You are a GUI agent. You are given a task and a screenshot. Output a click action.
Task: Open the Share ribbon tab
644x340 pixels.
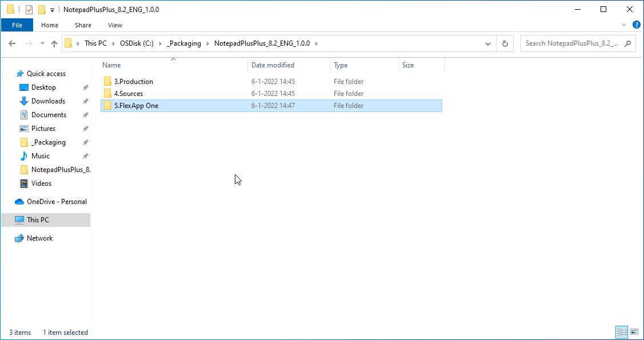83,25
